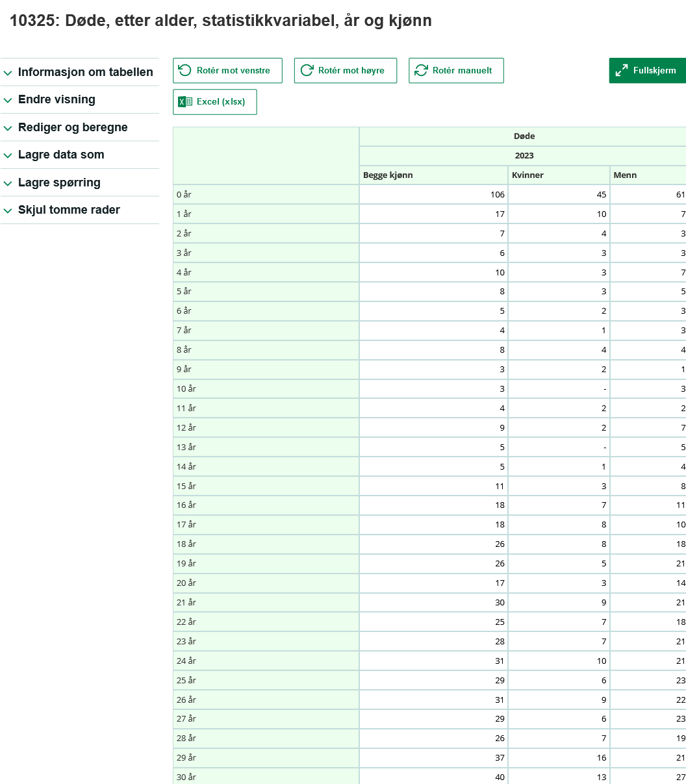Click the chevron beside Skjul tomme rader

8,210
